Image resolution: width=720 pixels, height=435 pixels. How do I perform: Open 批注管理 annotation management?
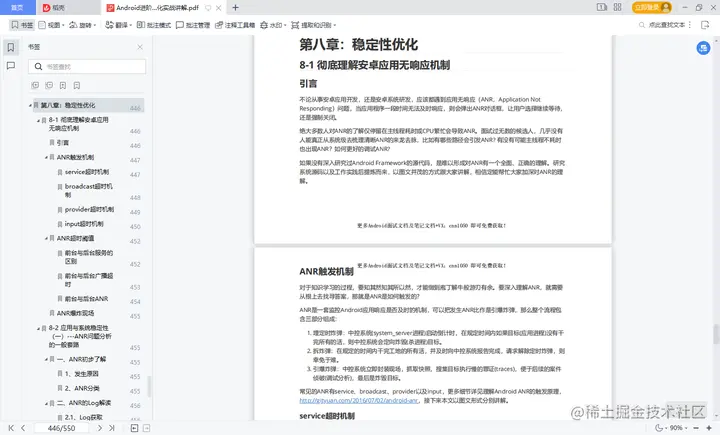pyautogui.click(x=193, y=25)
